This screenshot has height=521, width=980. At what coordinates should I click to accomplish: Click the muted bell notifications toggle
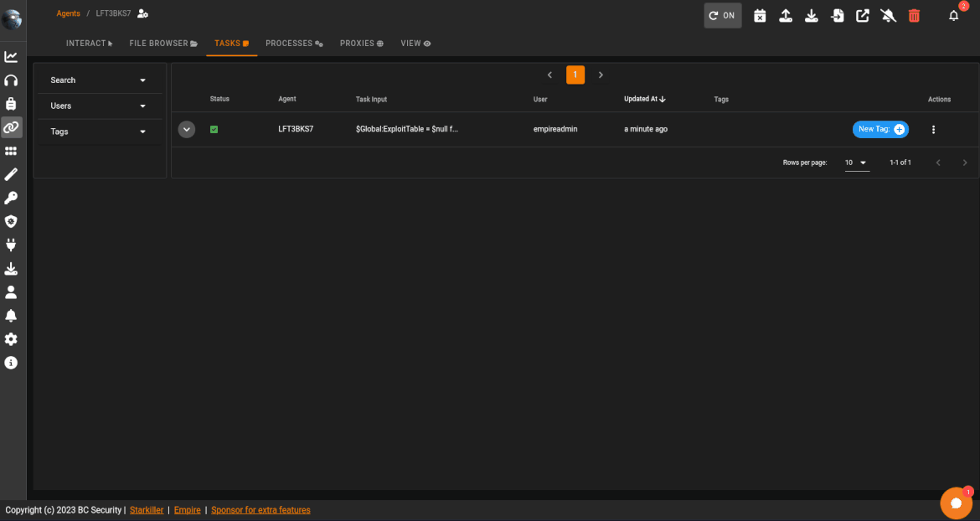click(x=889, y=16)
